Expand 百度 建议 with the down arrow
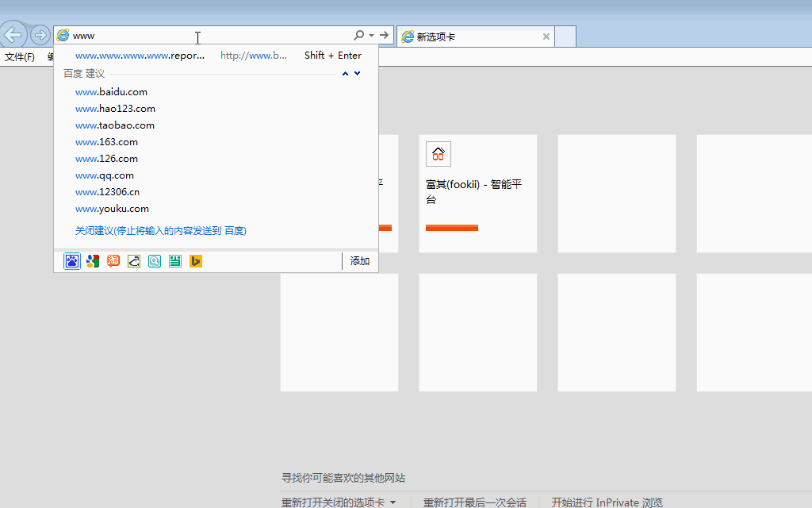 tap(358, 74)
